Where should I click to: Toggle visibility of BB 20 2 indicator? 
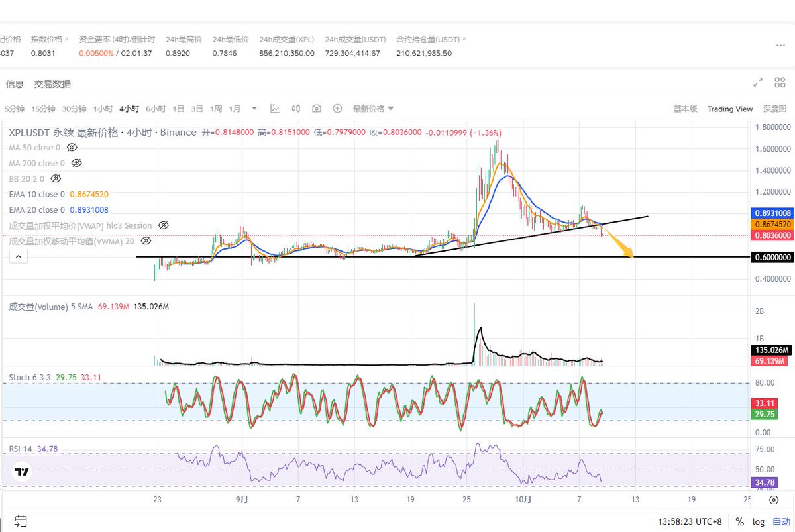click(x=56, y=178)
